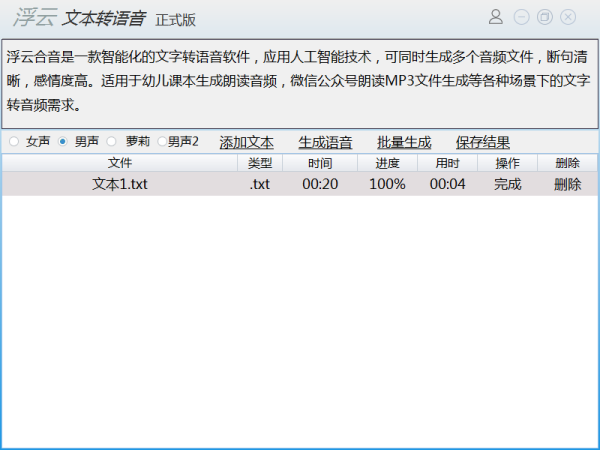This screenshot has height=450, width=600.
Task: Click the 添加文本 link
Action: (x=246, y=142)
